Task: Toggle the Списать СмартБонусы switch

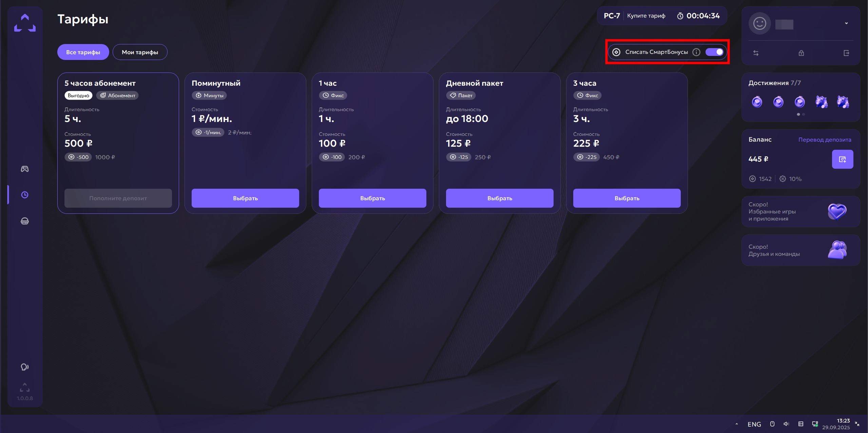Action: coord(715,52)
